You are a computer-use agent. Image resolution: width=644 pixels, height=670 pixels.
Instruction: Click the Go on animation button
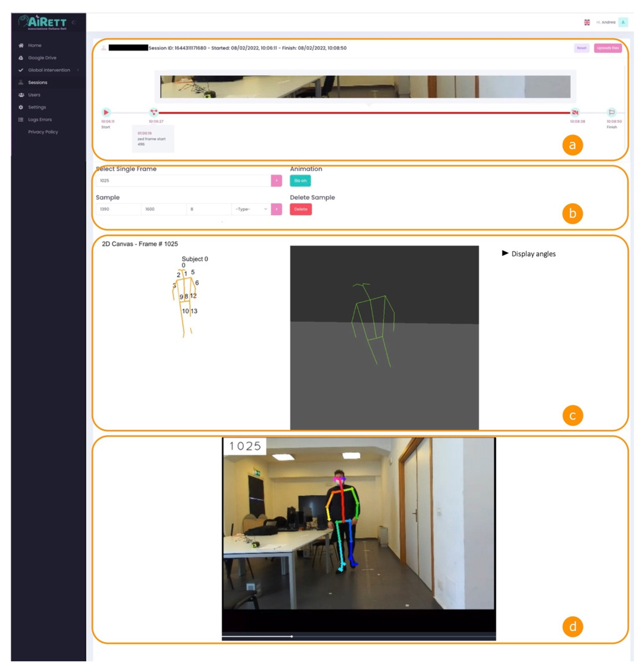tap(300, 180)
